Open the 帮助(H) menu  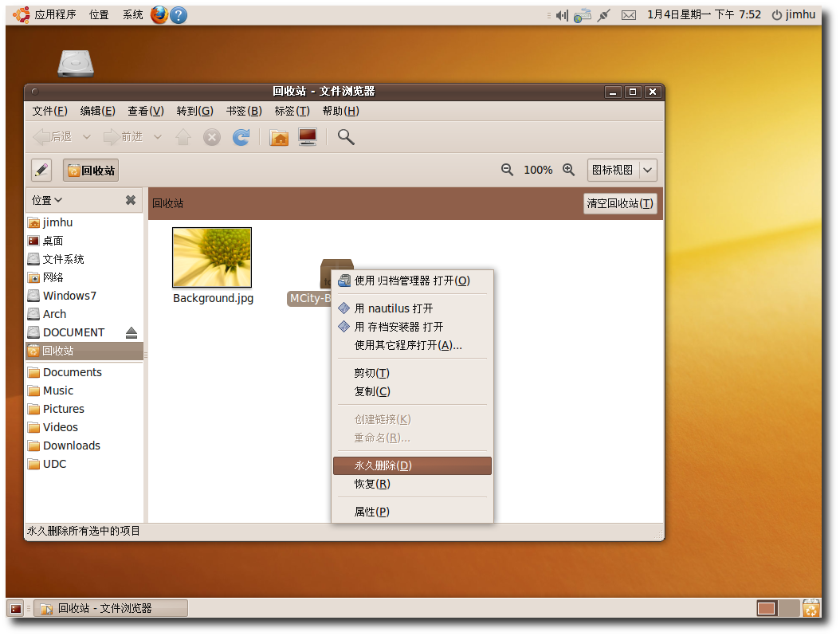click(x=341, y=111)
